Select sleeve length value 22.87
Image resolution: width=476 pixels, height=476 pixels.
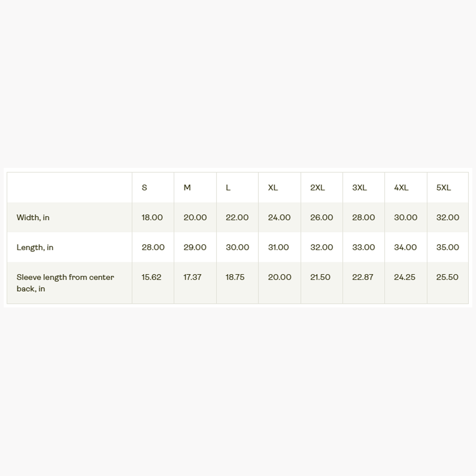click(362, 277)
